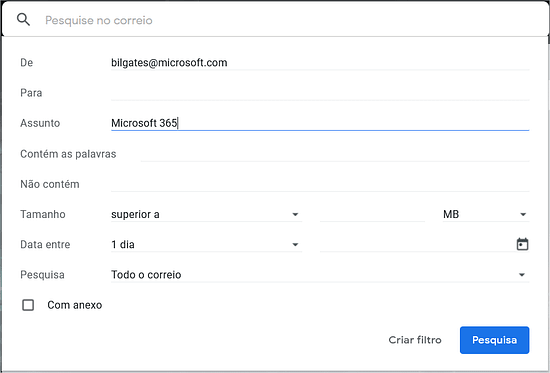Open the calendar date picker icon
Screen dimensions: 550x373
tap(522, 244)
